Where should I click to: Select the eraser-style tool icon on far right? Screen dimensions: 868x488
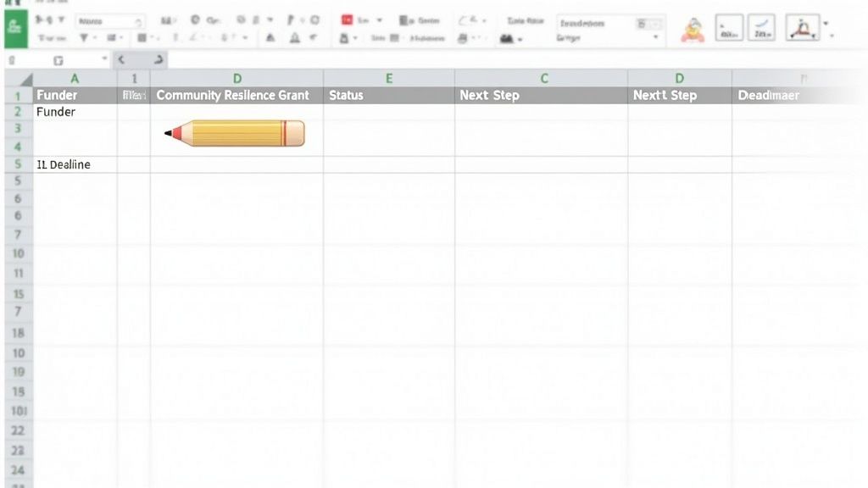point(761,27)
